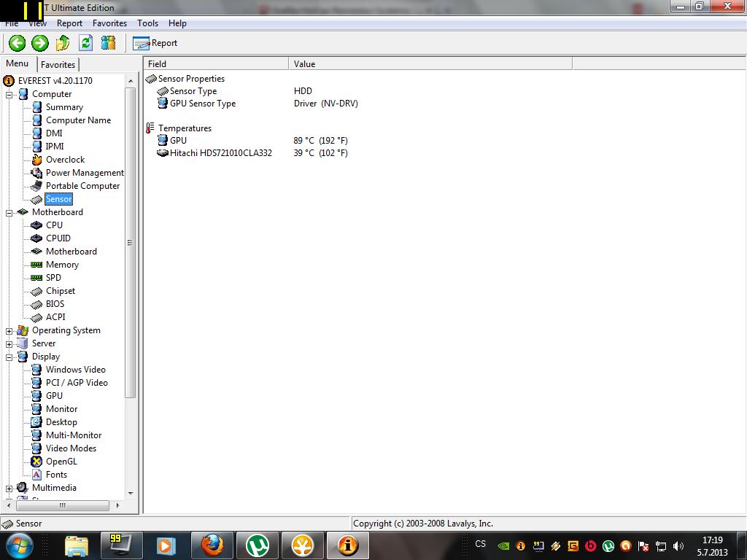Screen dimensions: 747x560
Task: Click the green Forward arrow toolbar icon
Action: pyautogui.click(x=40, y=43)
